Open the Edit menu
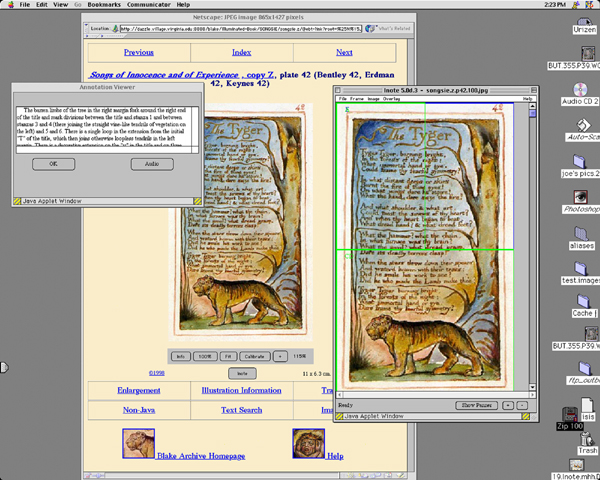600x480 pixels. pyautogui.click(x=41, y=5)
